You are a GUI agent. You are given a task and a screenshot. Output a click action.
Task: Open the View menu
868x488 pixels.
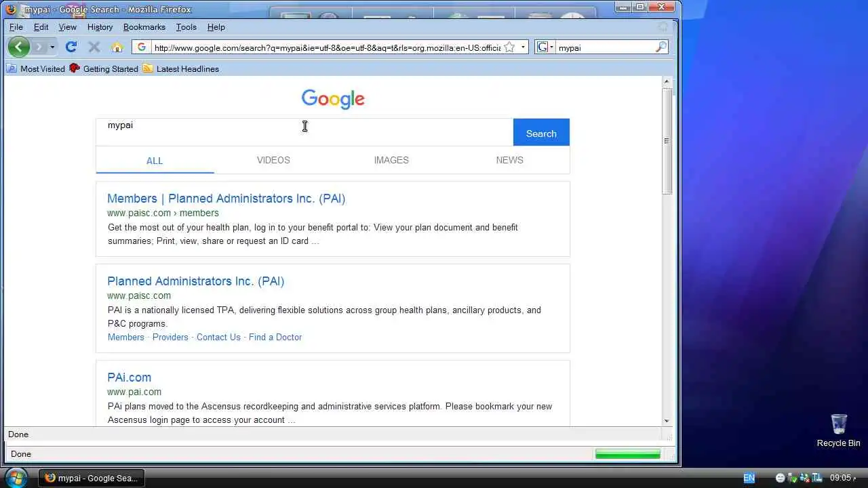pyautogui.click(x=68, y=27)
